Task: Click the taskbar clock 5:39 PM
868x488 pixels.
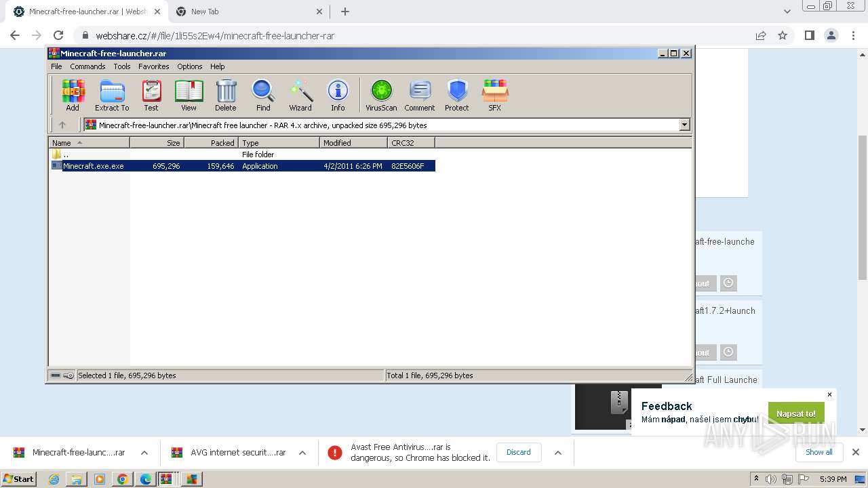Action: point(833,479)
